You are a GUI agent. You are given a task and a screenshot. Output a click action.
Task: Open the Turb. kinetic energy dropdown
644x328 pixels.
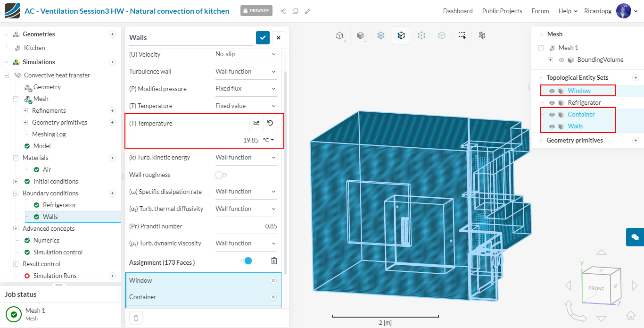pos(246,157)
